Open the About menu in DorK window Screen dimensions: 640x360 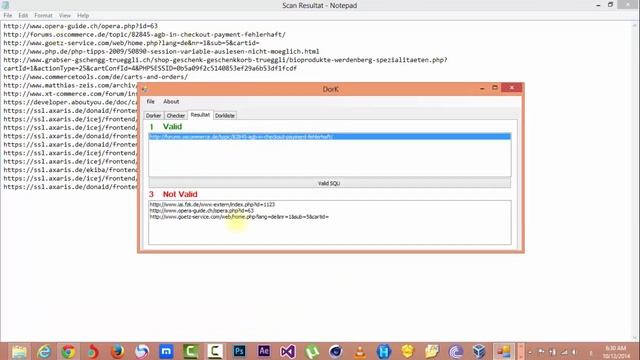pyautogui.click(x=171, y=102)
